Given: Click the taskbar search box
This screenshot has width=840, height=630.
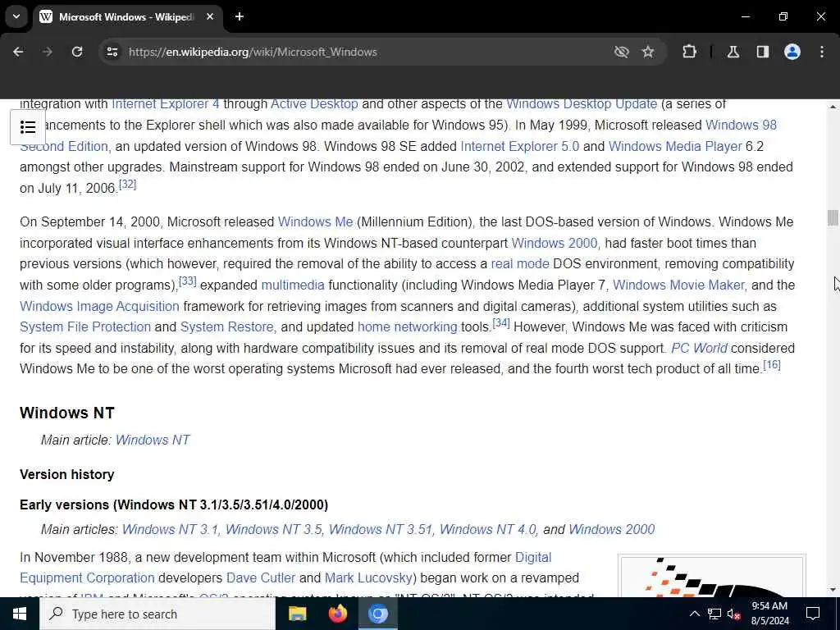Looking at the screenshot, I should pyautogui.click(x=157, y=614).
